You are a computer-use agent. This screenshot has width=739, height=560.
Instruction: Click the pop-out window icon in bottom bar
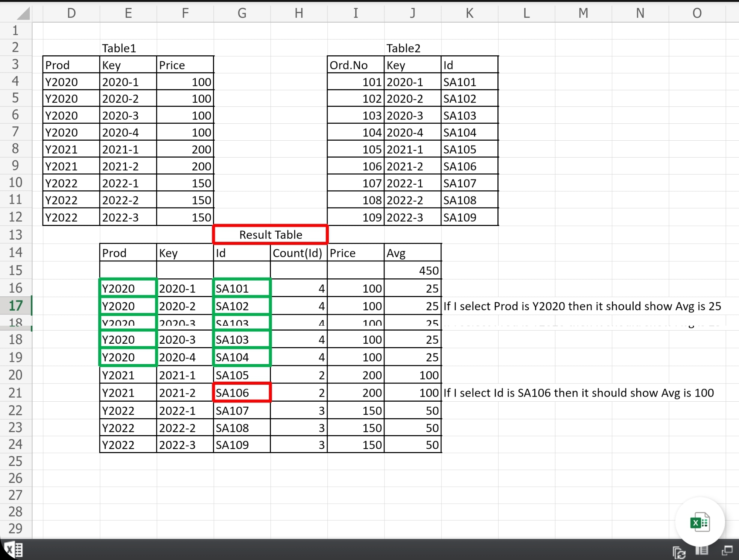[x=727, y=551]
